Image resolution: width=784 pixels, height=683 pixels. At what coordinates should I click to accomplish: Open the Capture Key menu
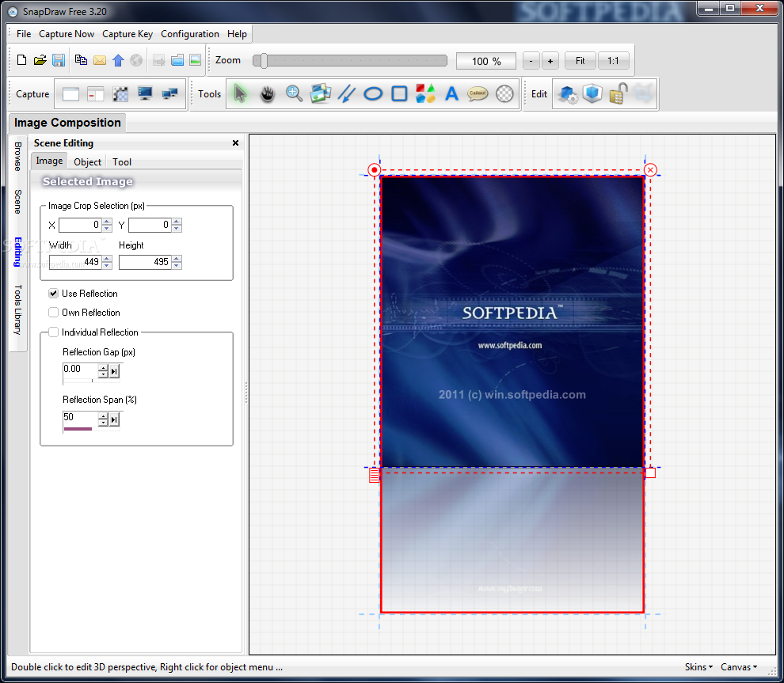pos(127,34)
